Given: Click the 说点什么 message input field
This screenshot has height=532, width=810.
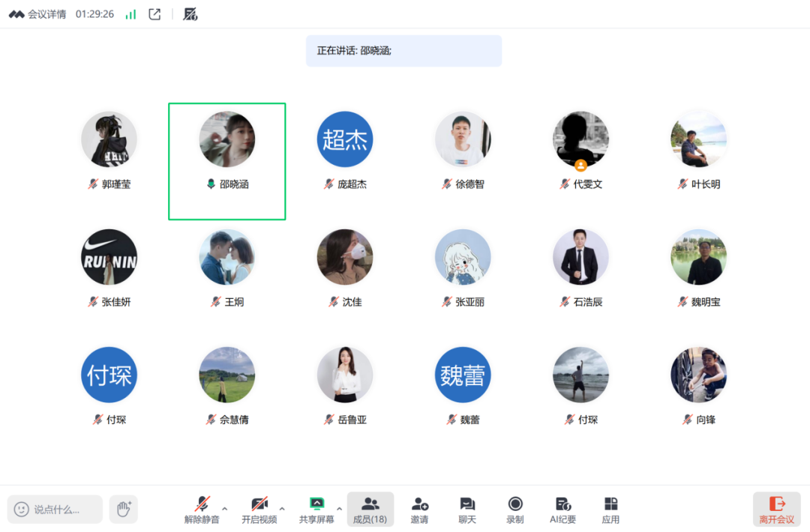Looking at the screenshot, I should 55,509.
